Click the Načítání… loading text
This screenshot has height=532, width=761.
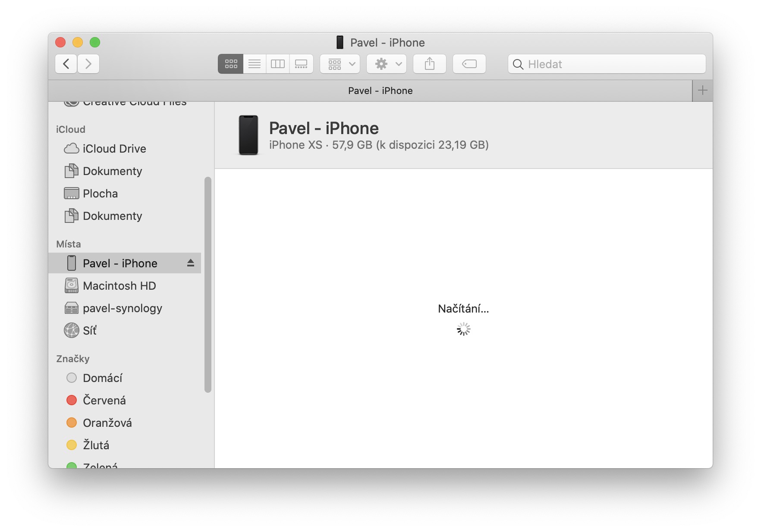(463, 309)
